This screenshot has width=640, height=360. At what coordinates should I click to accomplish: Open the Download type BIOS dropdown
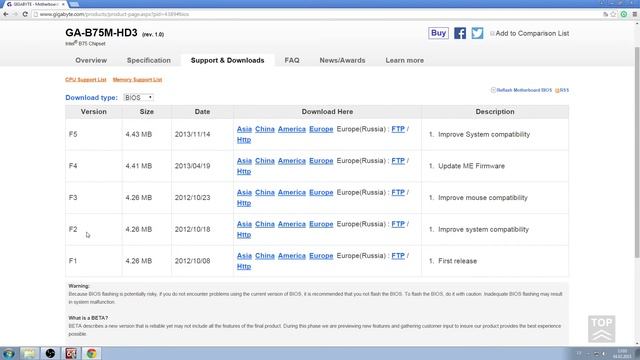tap(138, 98)
